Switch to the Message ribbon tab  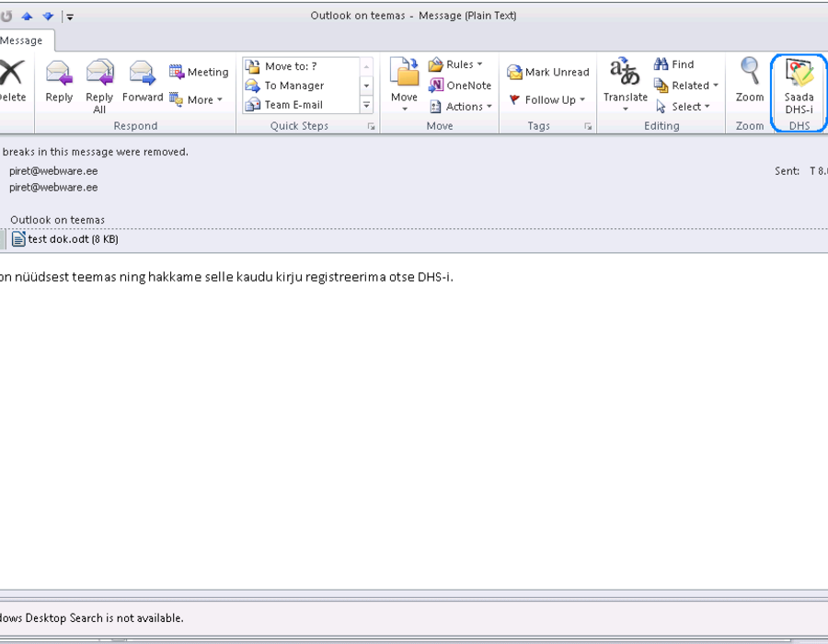pos(22,40)
